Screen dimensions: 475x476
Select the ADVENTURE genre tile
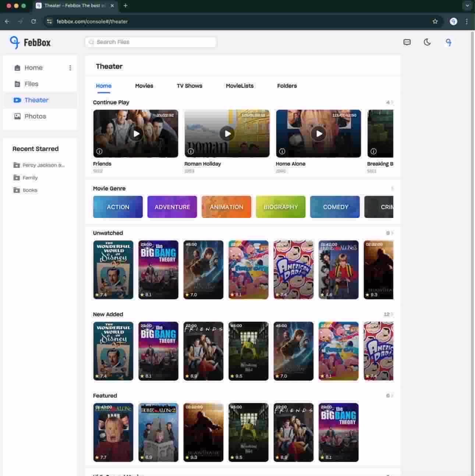[172, 207]
